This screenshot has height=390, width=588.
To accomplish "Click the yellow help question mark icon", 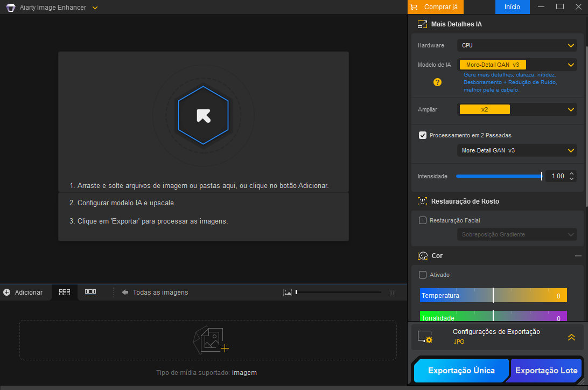I will (437, 82).
